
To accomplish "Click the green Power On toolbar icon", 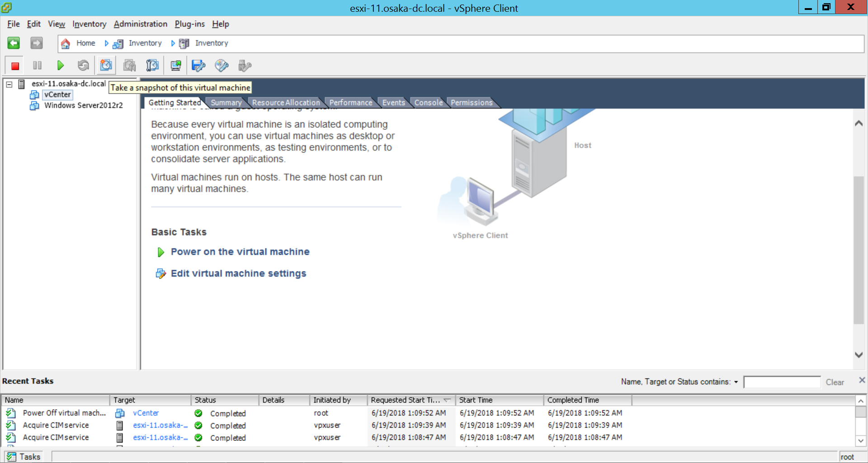I will [60, 66].
